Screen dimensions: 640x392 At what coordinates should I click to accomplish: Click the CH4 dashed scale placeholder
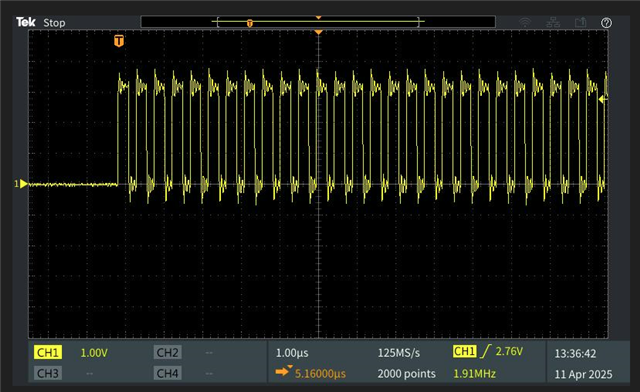(209, 373)
